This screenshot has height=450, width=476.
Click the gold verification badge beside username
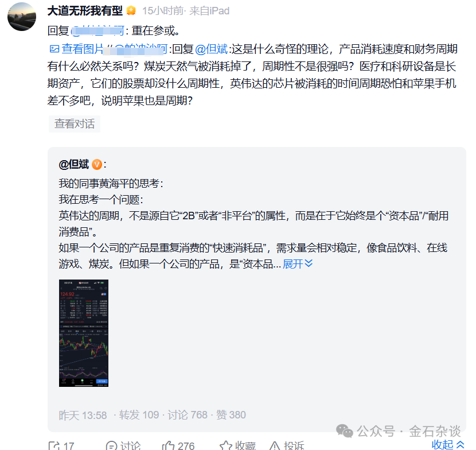(131, 11)
